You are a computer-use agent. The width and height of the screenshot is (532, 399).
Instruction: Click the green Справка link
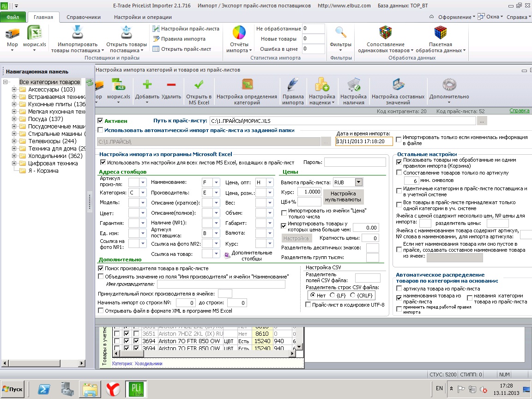tap(519, 111)
